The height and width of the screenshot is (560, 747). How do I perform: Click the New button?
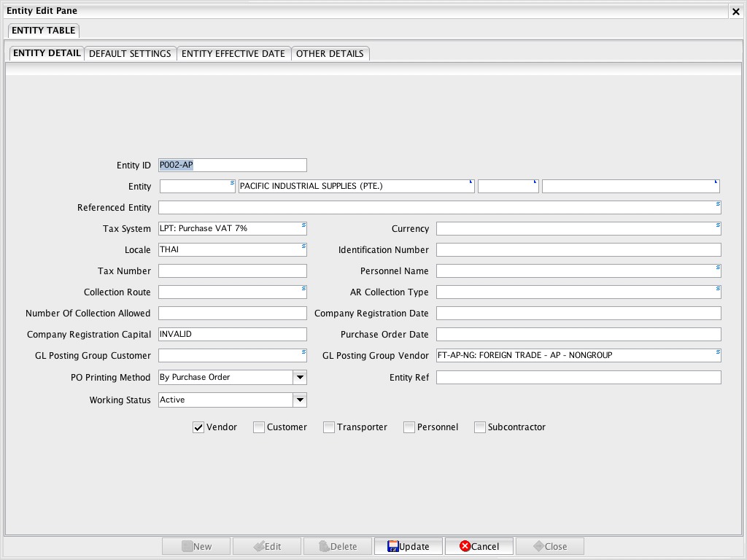pos(196,546)
